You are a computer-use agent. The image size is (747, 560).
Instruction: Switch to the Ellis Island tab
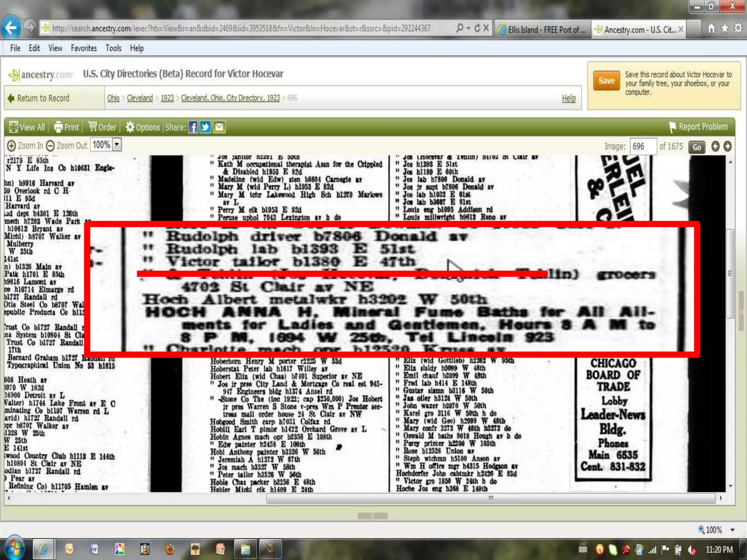click(542, 30)
